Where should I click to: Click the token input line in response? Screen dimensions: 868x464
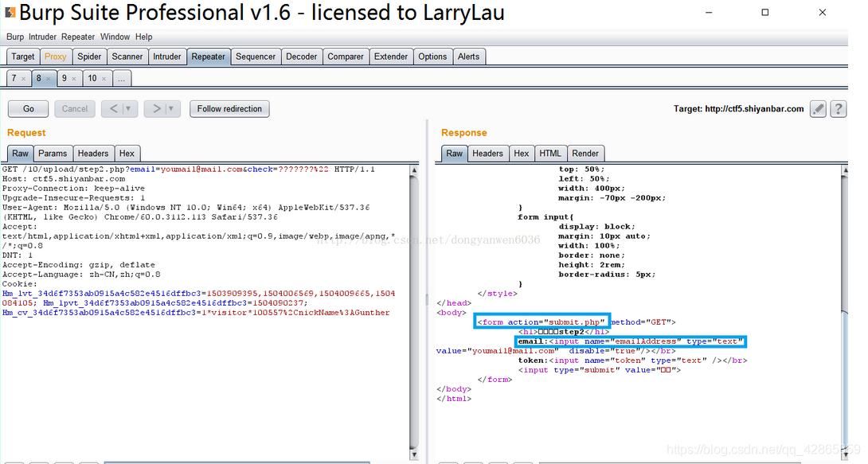tap(633, 361)
